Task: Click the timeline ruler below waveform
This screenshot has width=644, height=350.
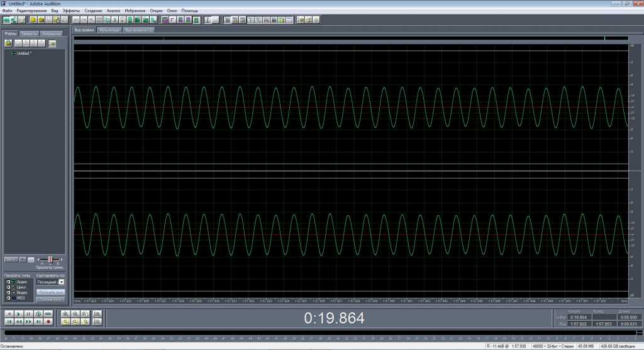Action: (x=351, y=301)
